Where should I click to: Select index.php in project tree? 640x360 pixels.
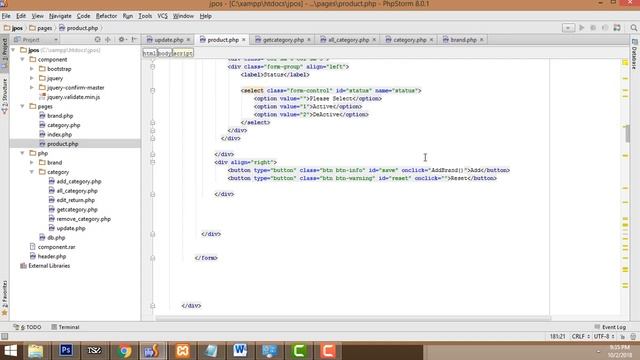(59, 134)
